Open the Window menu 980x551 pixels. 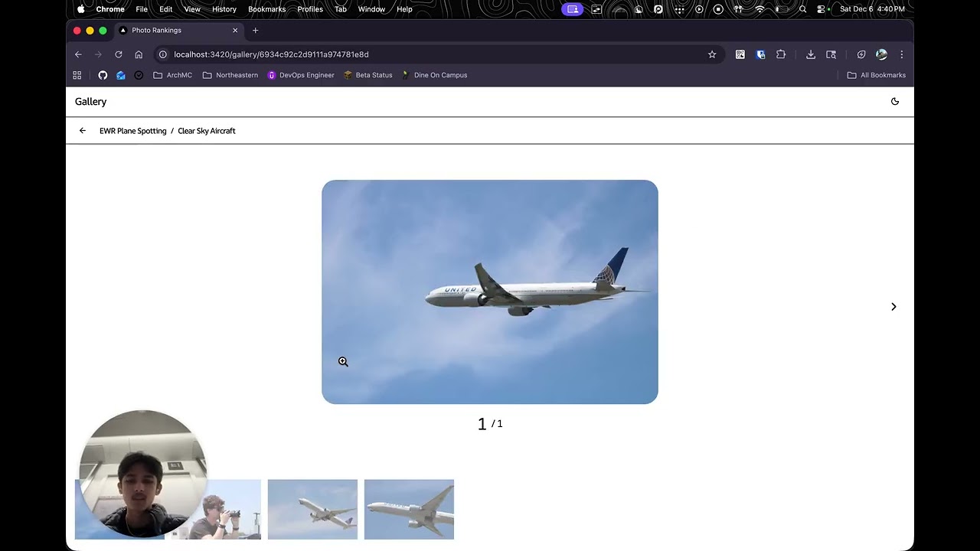371,9
